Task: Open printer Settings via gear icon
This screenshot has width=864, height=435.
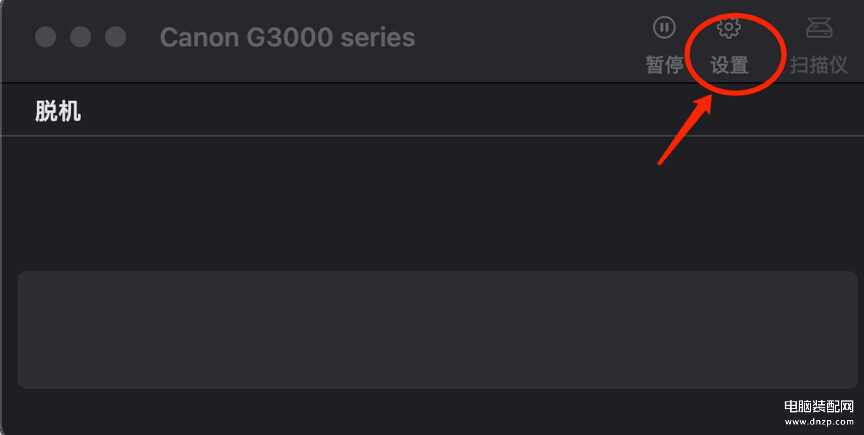Action: click(x=729, y=28)
